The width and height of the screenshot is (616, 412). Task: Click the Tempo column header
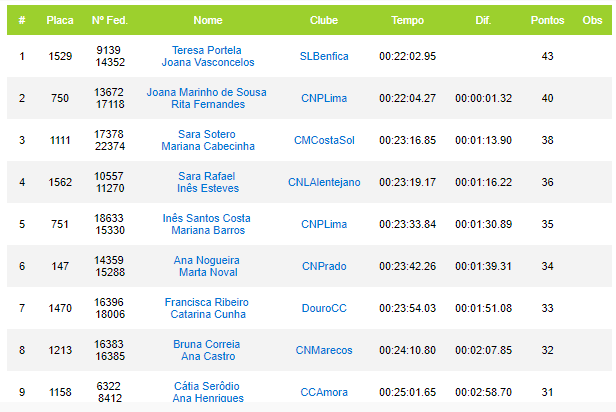click(x=407, y=20)
